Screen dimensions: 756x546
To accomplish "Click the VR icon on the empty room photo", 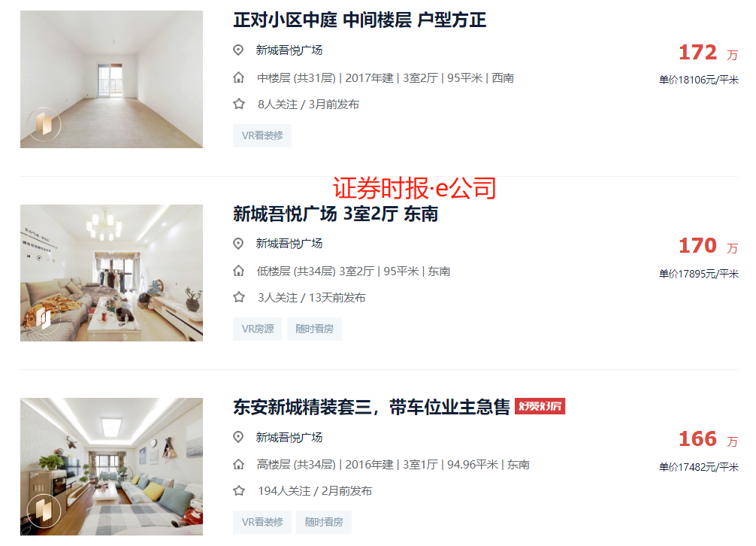I will tap(44, 124).
